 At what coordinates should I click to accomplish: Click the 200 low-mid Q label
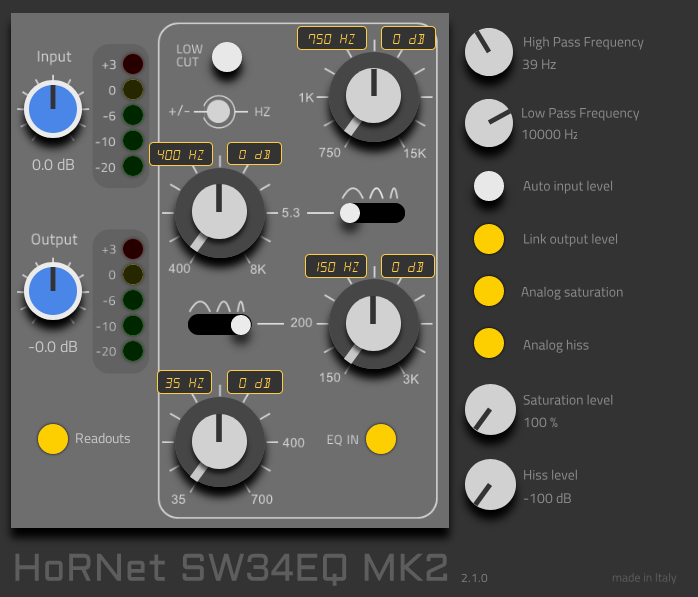pos(301,323)
